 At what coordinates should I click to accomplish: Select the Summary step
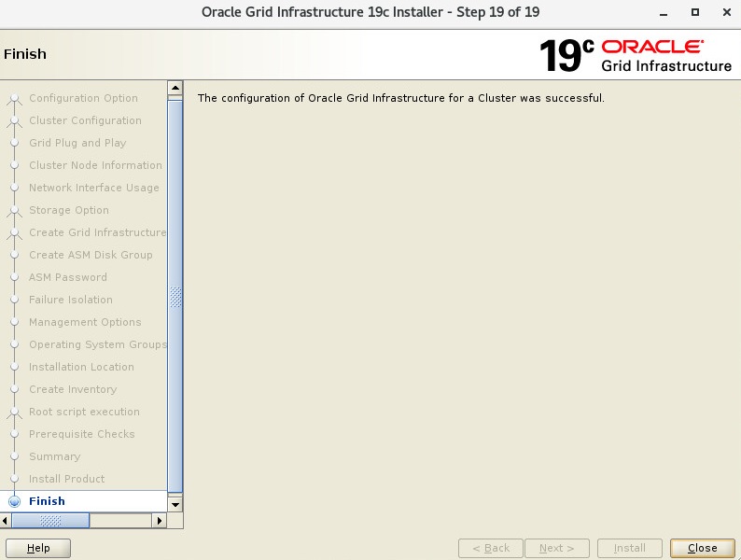[x=55, y=456]
